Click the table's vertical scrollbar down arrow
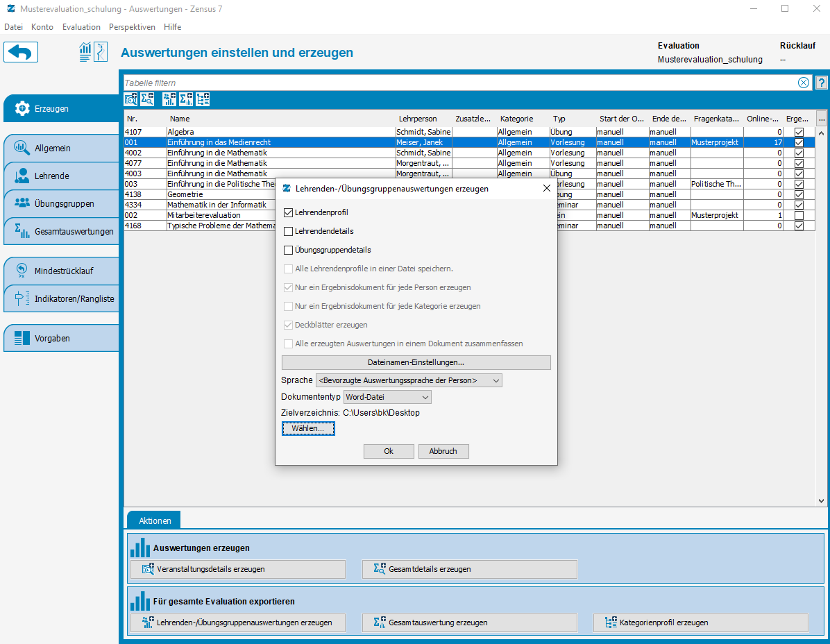This screenshot has width=830, height=644. 821,500
